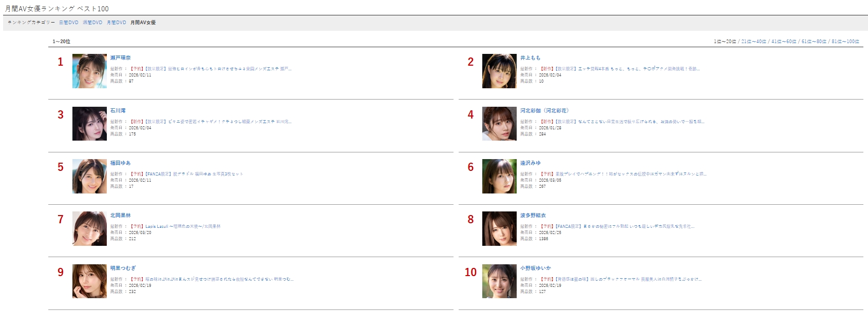This screenshot has width=868, height=311.
Task: Open the 福田ゆあ name link
Action: click(x=120, y=163)
